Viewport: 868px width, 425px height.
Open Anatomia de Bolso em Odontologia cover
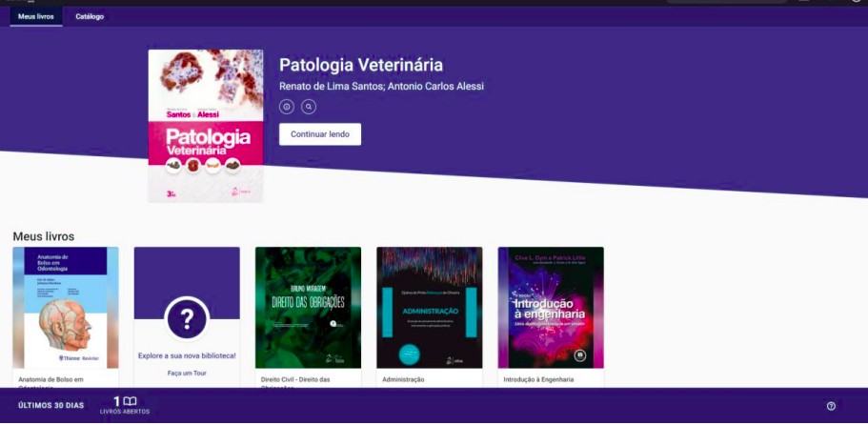[x=66, y=308]
